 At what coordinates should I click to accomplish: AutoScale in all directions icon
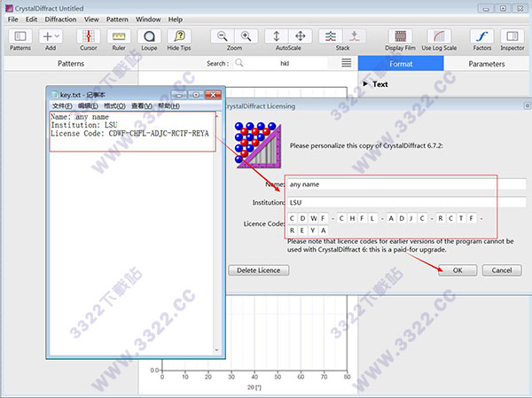(x=301, y=36)
